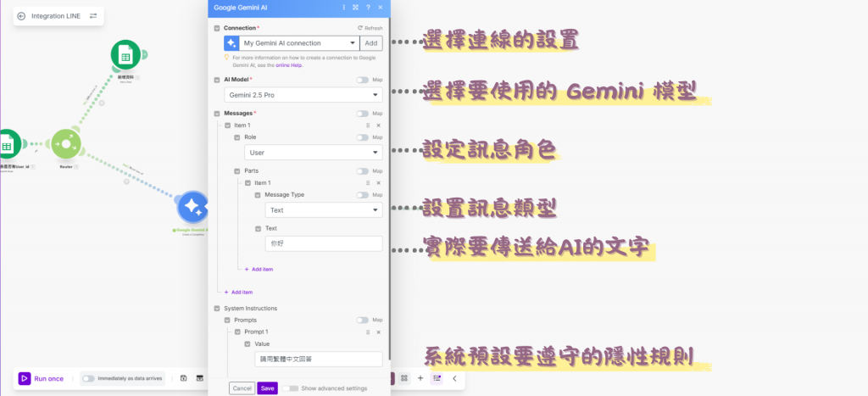Collapse the Prompt 1 entry
The width and height of the screenshot is (868, 396).
(237, 332)
